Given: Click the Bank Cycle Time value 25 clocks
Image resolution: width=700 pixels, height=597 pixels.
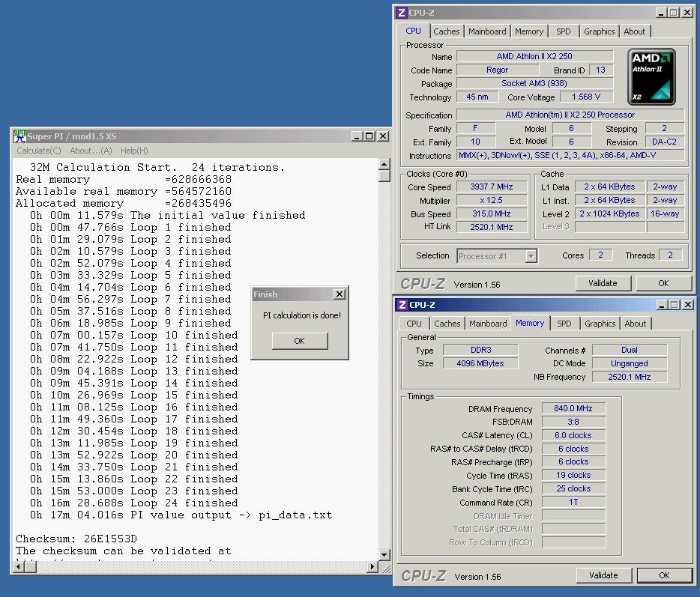Looking at the screenshot, I should coord(573,488).
